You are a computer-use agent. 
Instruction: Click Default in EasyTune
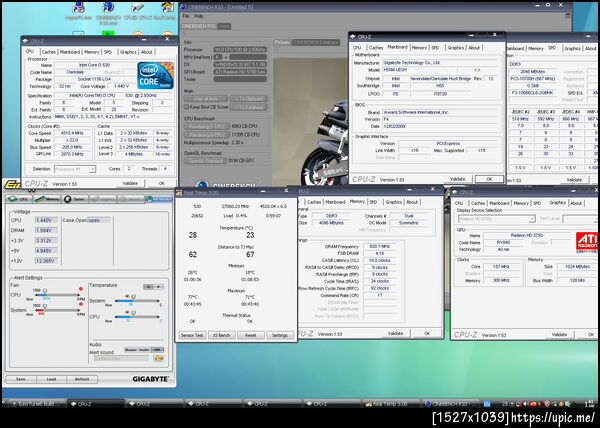click(x=82, y=379)
